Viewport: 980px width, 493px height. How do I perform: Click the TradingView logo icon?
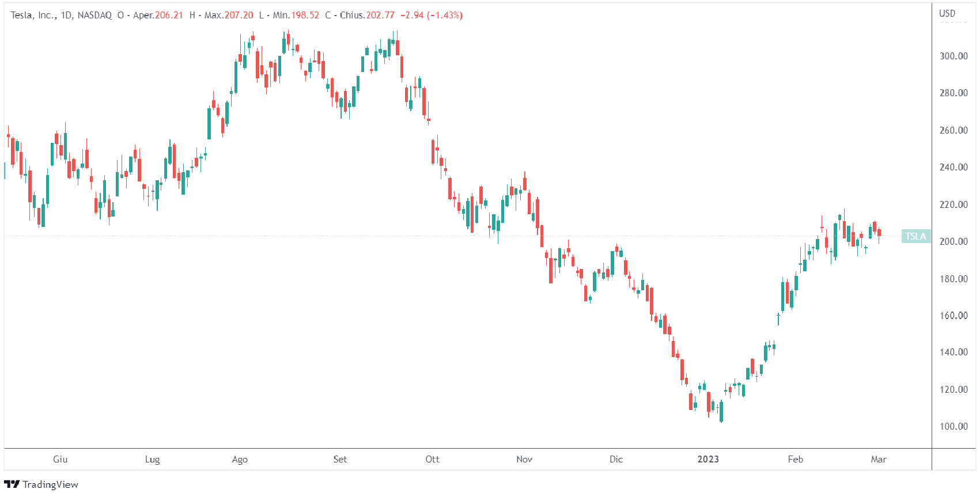(x=12, y=484)
